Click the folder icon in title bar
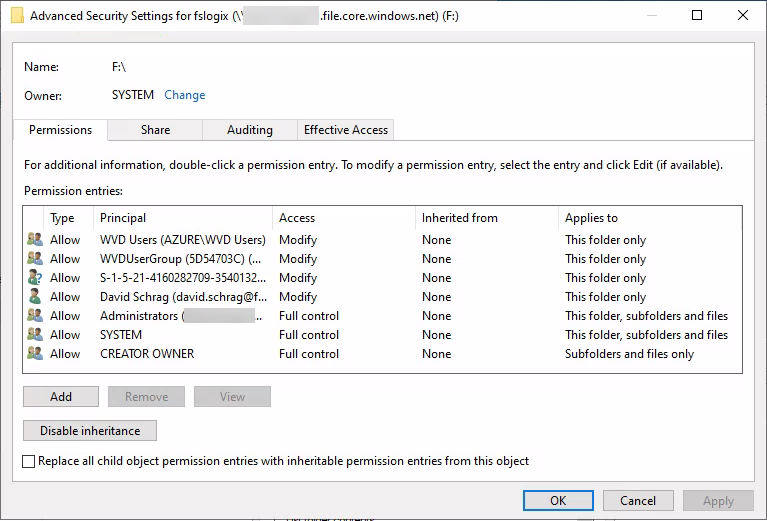767x521 pixels. [17, 15]
